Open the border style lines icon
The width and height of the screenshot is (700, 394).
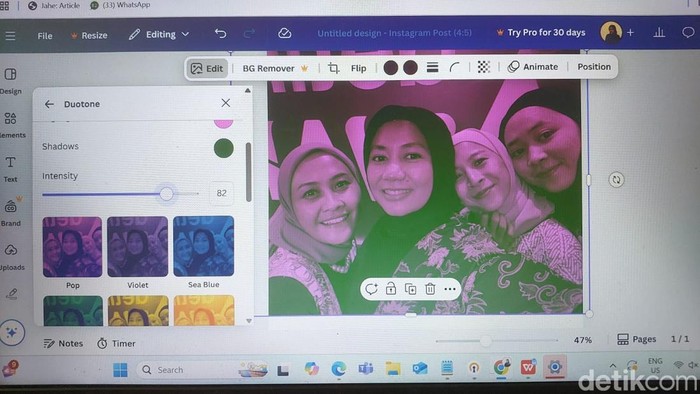tap(432, 67)
